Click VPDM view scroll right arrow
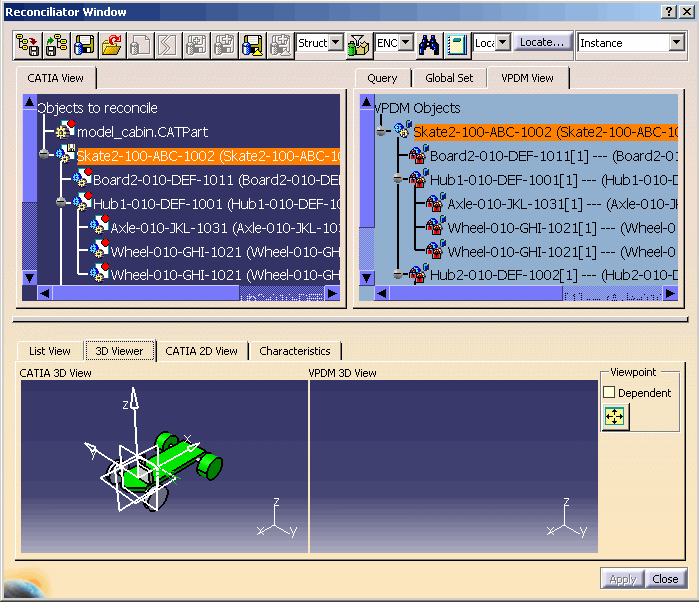 click(x=670, y=293)
